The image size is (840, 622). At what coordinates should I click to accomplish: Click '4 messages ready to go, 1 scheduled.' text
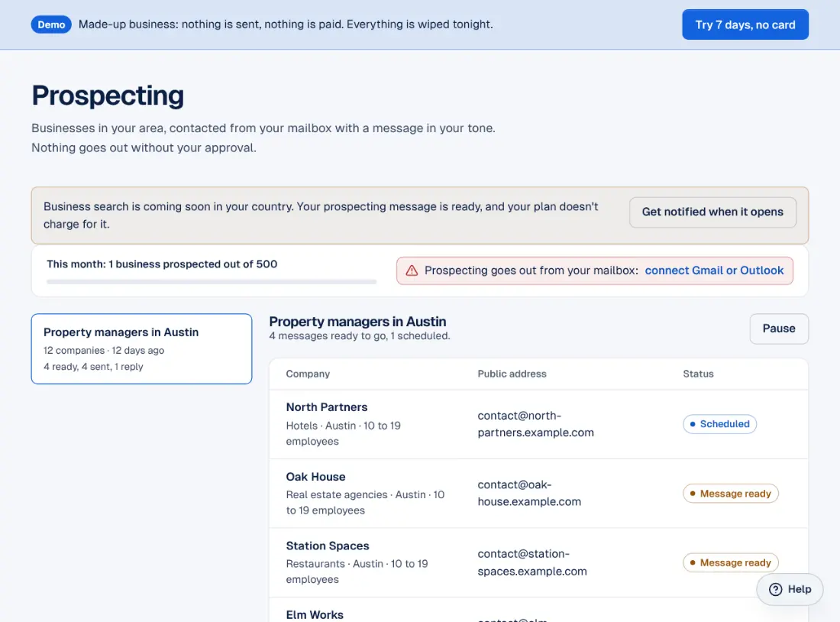tap(360, 336)
